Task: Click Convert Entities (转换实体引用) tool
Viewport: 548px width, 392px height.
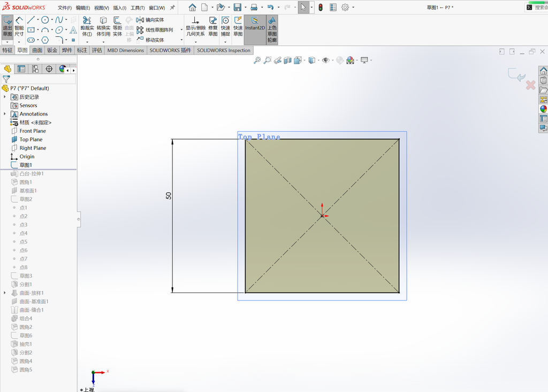Action: tap(103, 27)
